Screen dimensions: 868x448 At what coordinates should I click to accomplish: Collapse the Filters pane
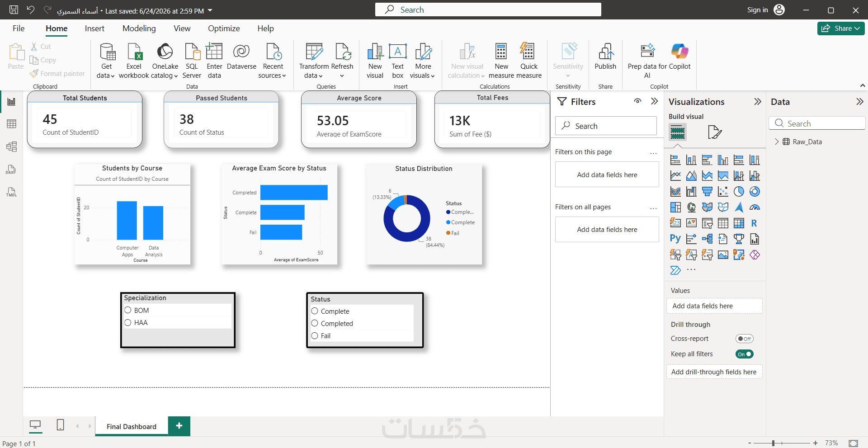654,101
